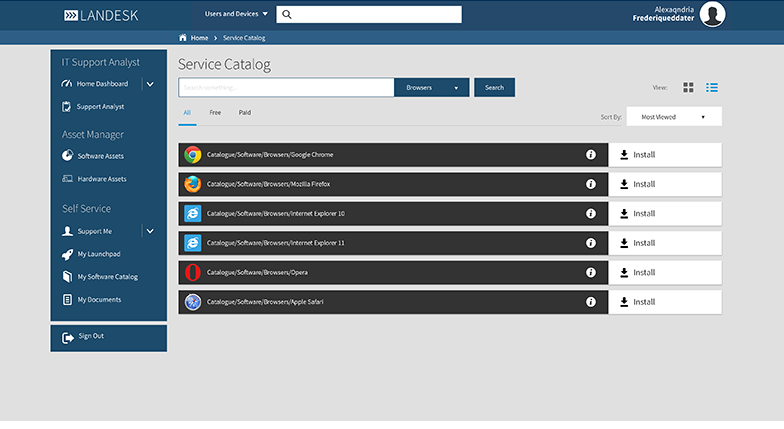Screen dimensions: 784x429
Task: Open the Browsers category dropdown
Action: click(432, 88)
